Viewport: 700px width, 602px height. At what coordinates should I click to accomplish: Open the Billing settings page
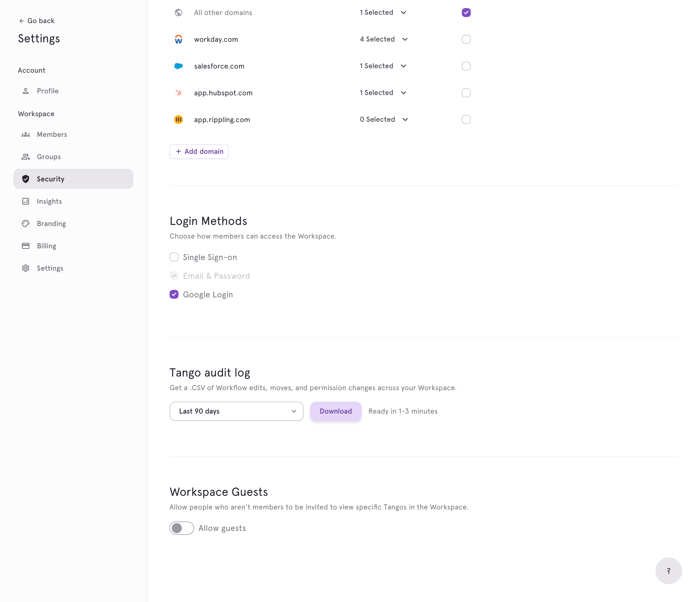[73, 246]
